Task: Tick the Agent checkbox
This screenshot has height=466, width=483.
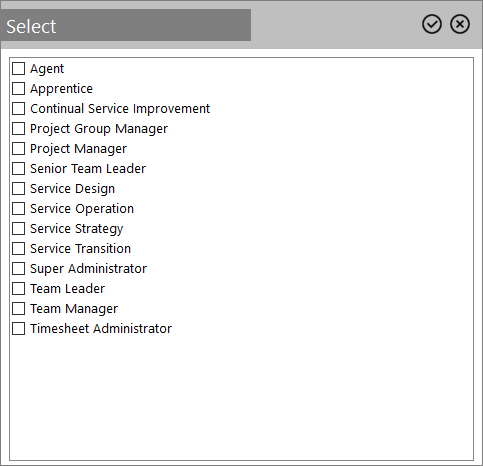Action: click(19, 69)
